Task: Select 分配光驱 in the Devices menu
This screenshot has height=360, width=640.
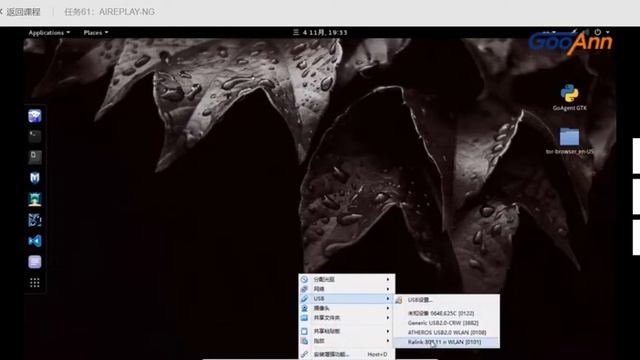Action: [x=347, y=280]
